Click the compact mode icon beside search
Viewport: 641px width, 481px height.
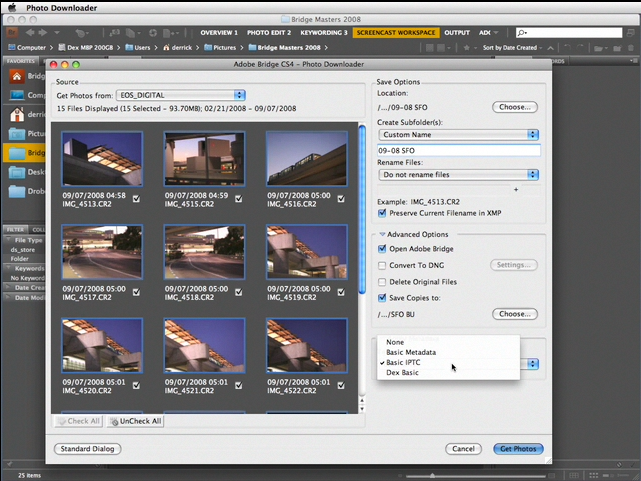tap(631, 33)
